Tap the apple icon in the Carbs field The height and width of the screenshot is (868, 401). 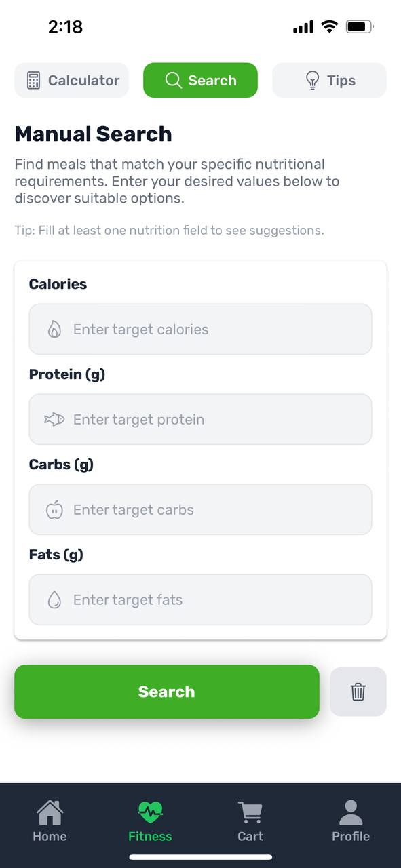click(x=54, y=509)
